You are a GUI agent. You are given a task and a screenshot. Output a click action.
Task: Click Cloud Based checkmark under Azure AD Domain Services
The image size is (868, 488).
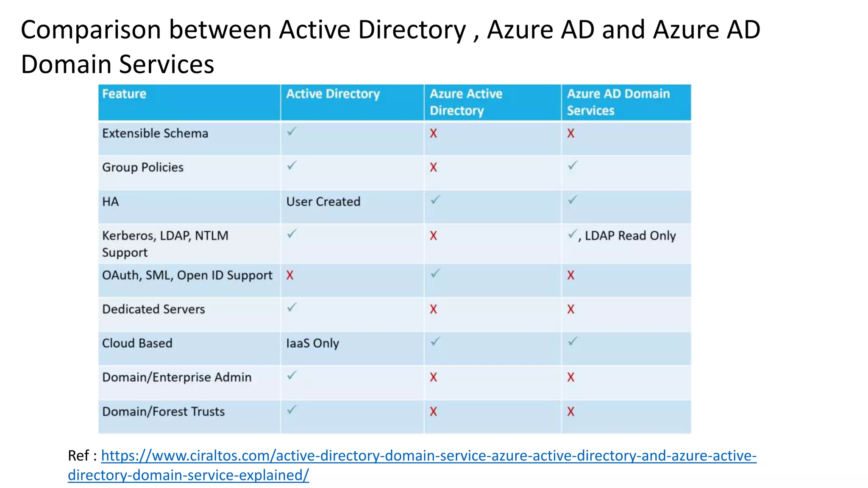[x=573, y=341]
